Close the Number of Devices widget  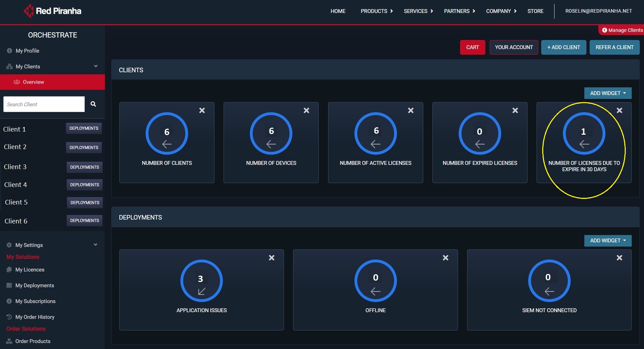[x=306, y=110]
